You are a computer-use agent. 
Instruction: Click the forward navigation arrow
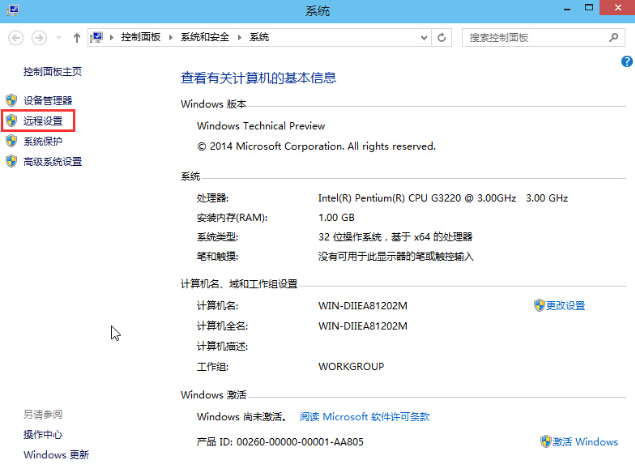click(x=40, y=37)
